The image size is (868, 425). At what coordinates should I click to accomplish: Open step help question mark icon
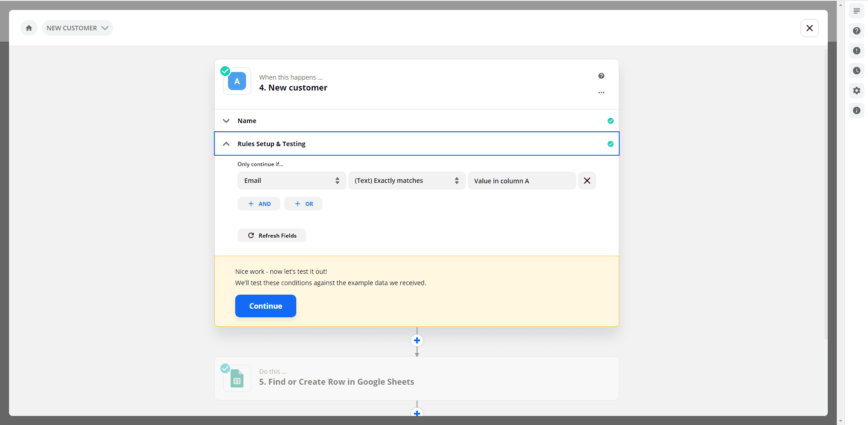coord(601,76)
